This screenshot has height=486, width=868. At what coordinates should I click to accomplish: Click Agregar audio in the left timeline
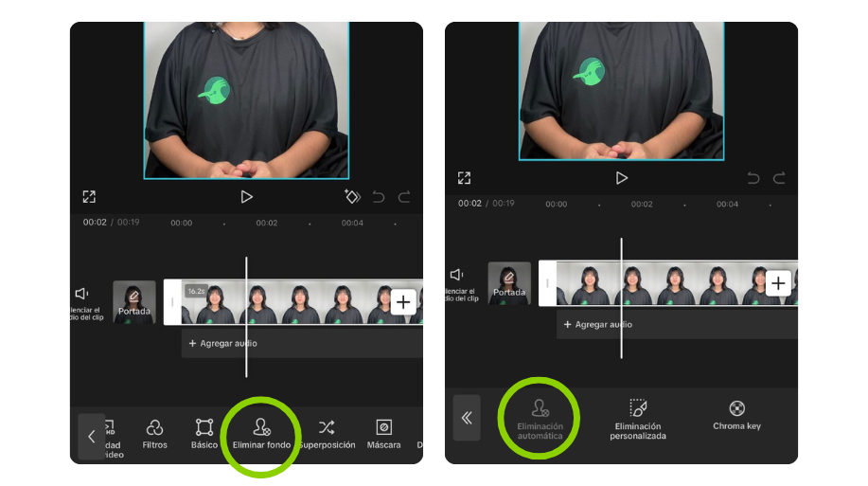[223, 343]
